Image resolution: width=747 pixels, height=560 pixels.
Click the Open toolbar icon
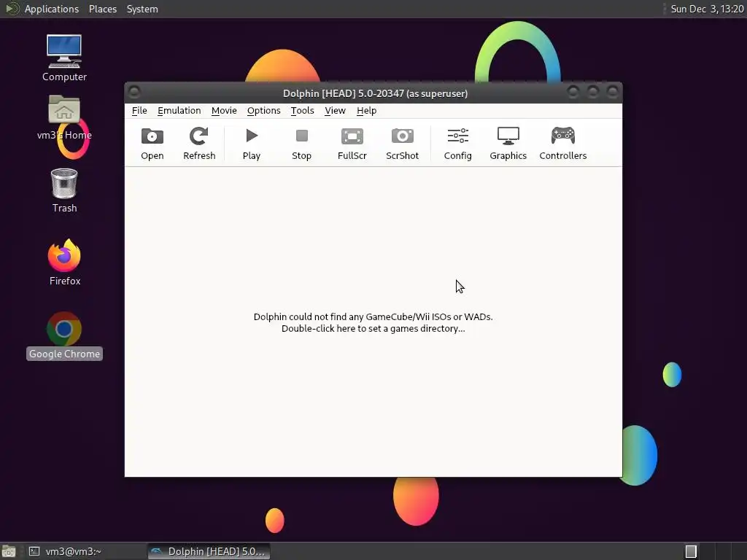coord(152,144)
